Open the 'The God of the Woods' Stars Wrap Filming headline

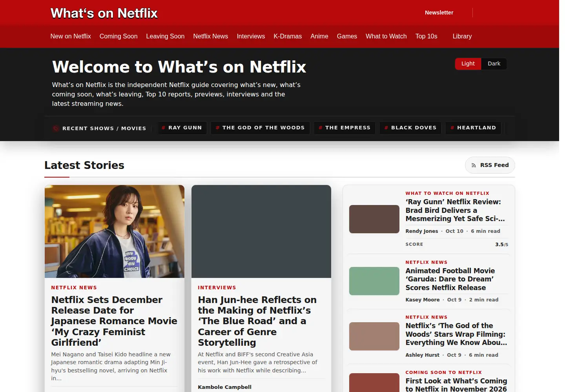tap(456, 334)
